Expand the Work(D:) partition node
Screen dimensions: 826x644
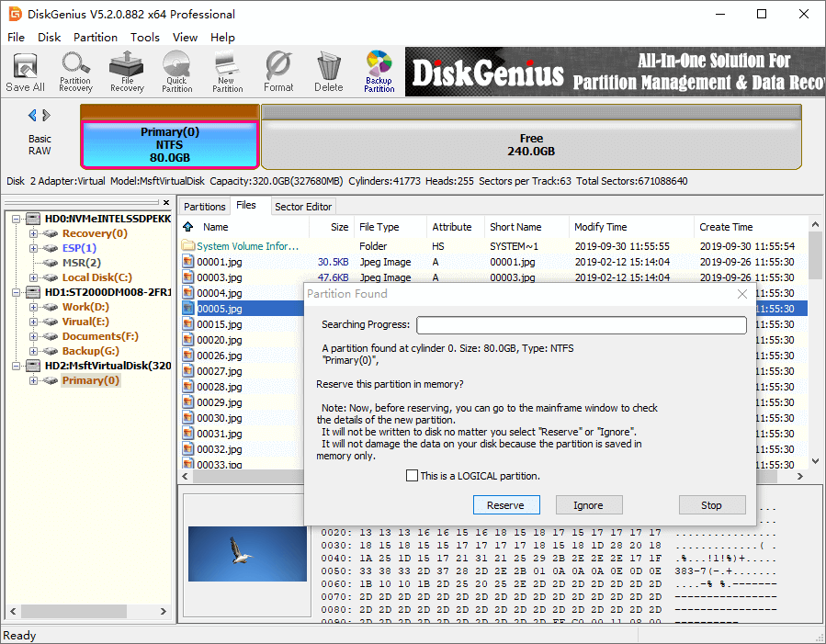pos(33,307)
